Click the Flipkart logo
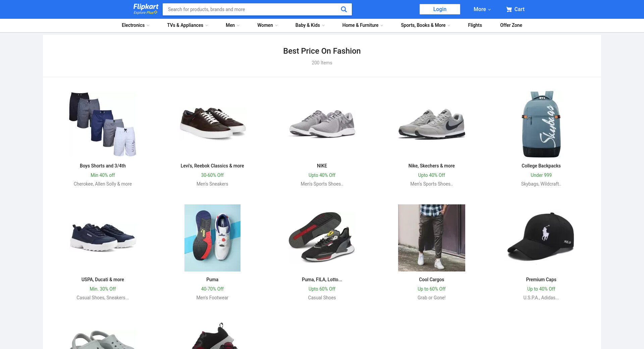 [x=146, y=7]
